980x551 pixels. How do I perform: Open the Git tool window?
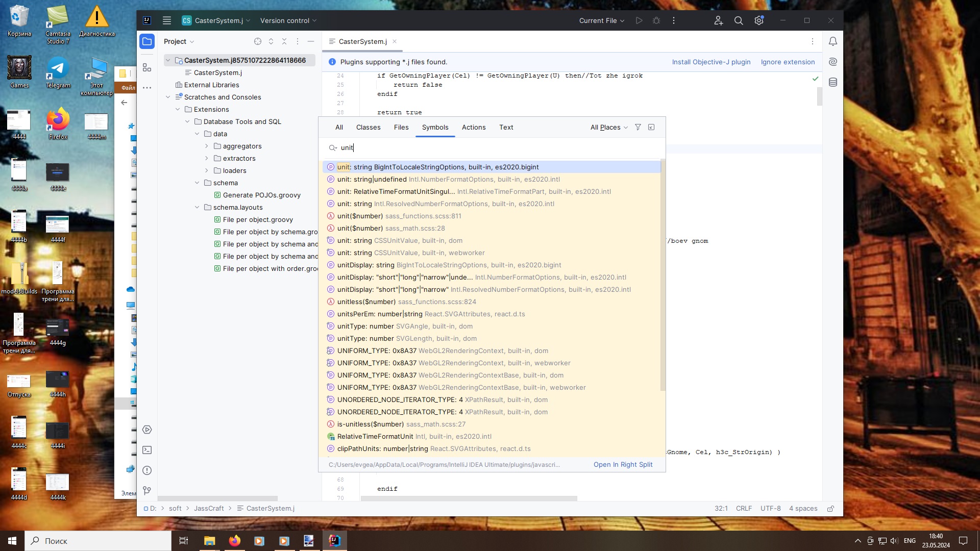(147, 491)
